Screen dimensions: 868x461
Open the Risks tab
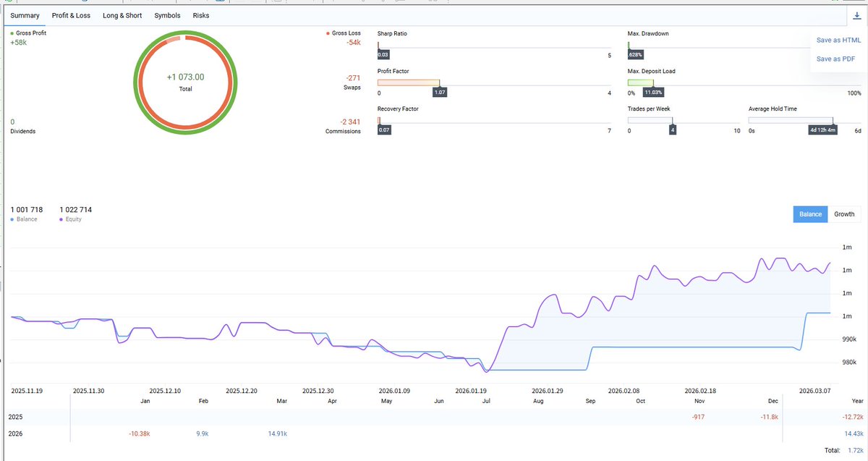click(x=201, y=15)
